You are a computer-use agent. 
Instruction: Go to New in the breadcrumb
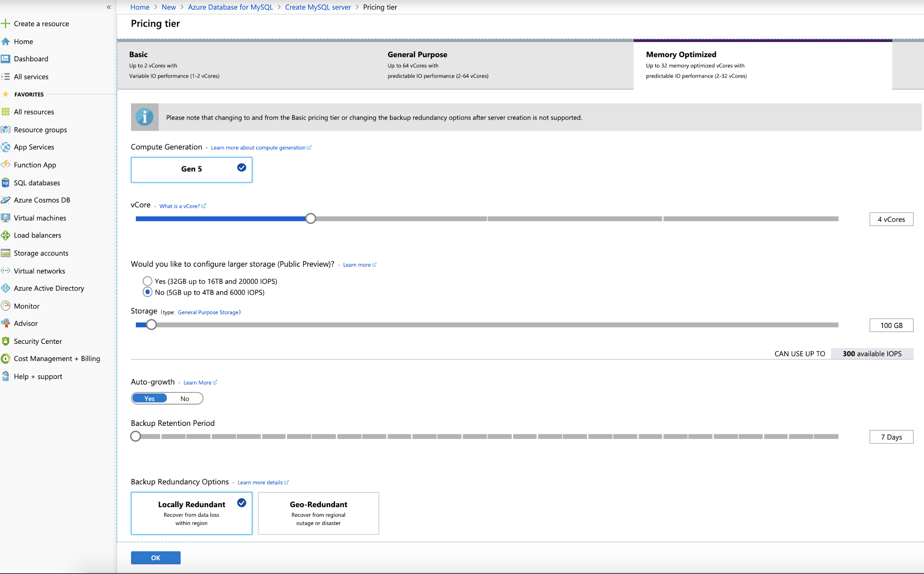pyautogui.click(x=169, y=7)
